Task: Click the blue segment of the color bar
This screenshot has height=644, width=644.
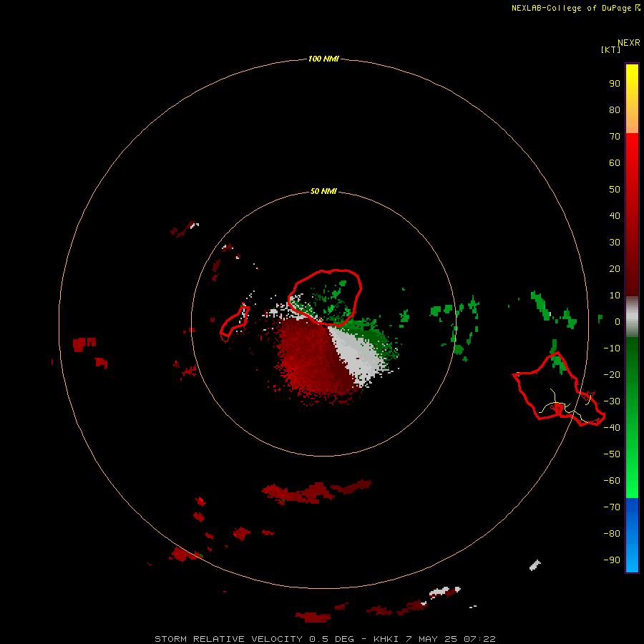Action: point(632,535)
